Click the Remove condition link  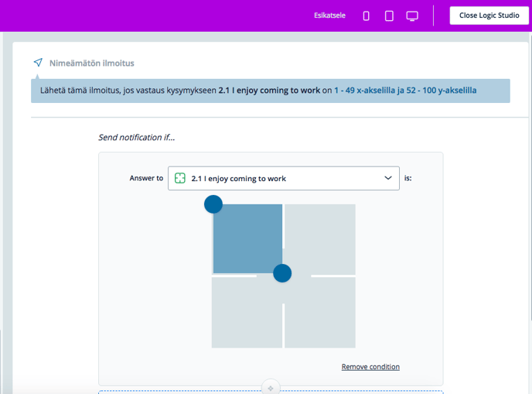pyautogui.click(x=370, y=367)
